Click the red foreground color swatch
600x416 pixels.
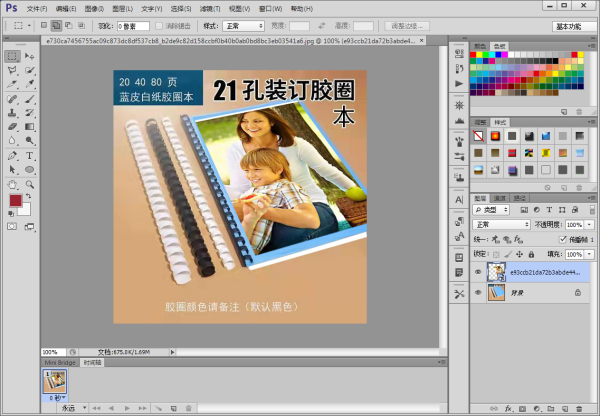click(16, 201)
